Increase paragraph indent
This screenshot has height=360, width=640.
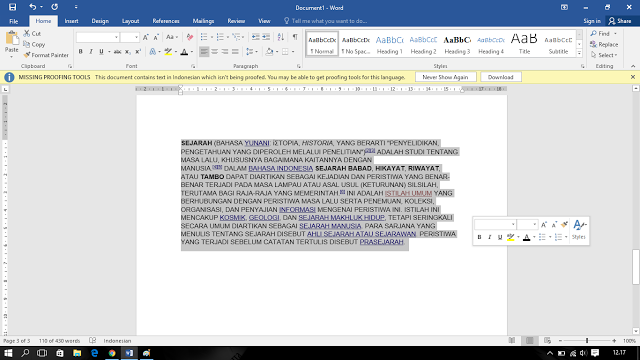point(266,37)
